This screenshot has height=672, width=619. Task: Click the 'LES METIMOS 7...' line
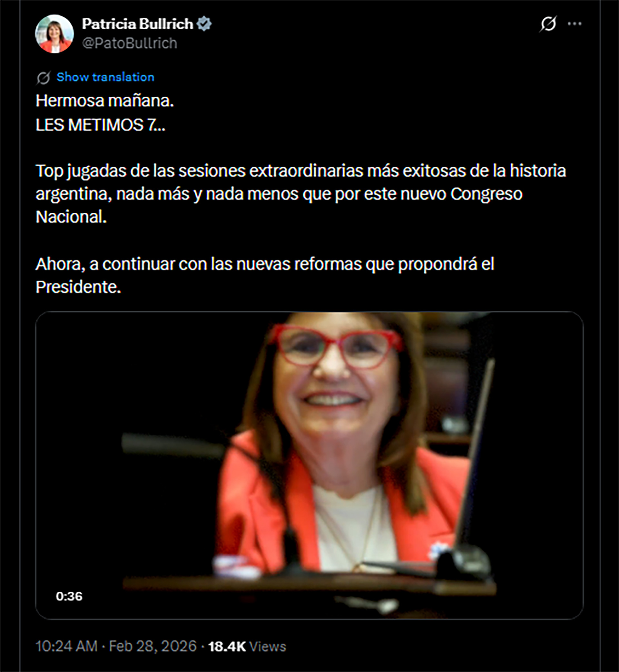tap(101, 125)
